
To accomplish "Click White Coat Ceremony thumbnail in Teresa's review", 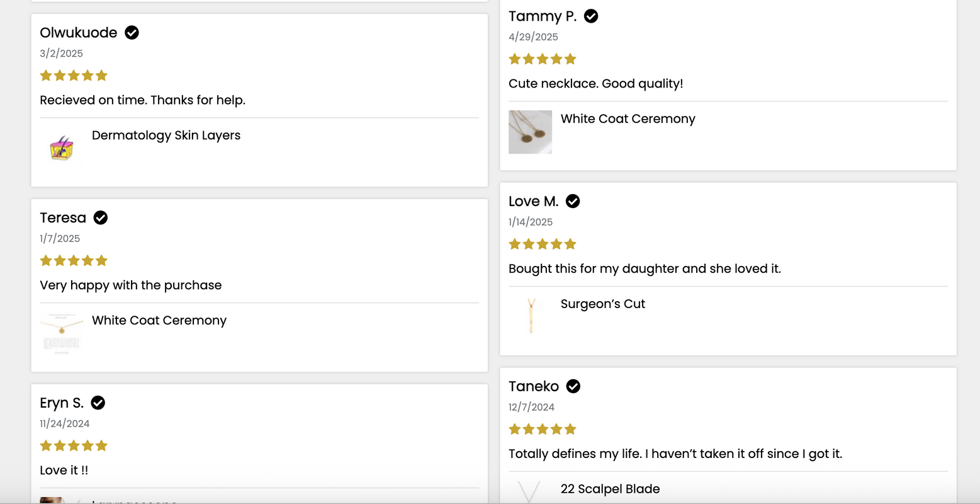I will click(x=62, y=333).
